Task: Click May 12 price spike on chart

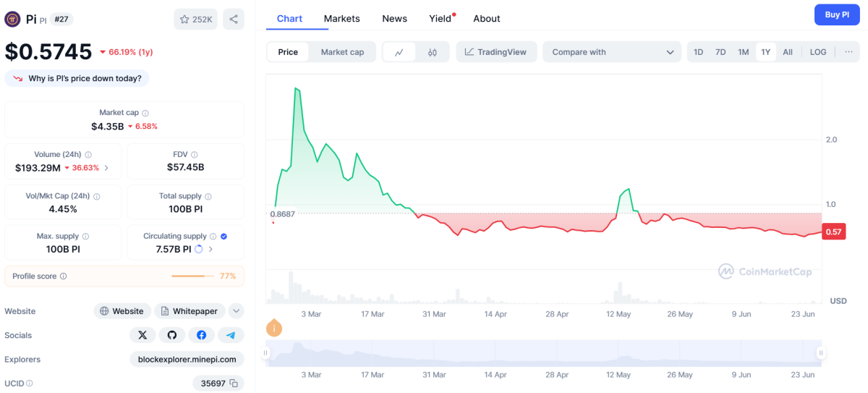Action: 629,190
